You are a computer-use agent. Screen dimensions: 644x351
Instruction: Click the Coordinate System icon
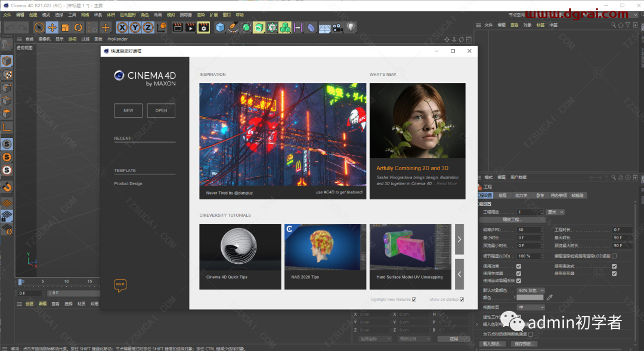pos(162,27)
